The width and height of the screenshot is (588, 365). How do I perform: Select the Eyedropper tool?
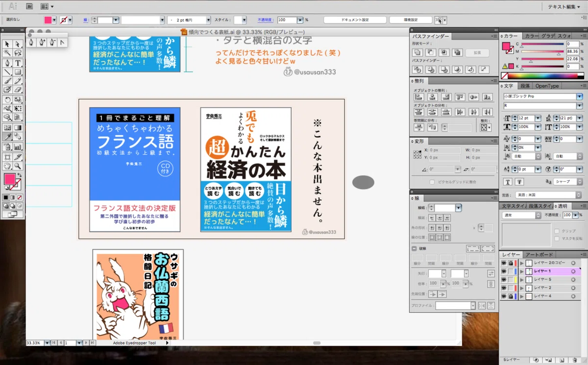click(7, 137)
